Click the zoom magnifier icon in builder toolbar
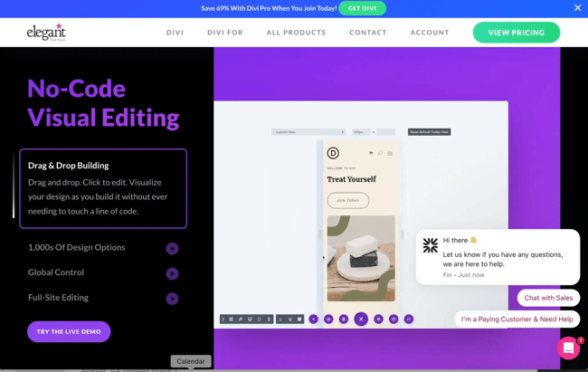588x372 pixels. click(241, 320)
